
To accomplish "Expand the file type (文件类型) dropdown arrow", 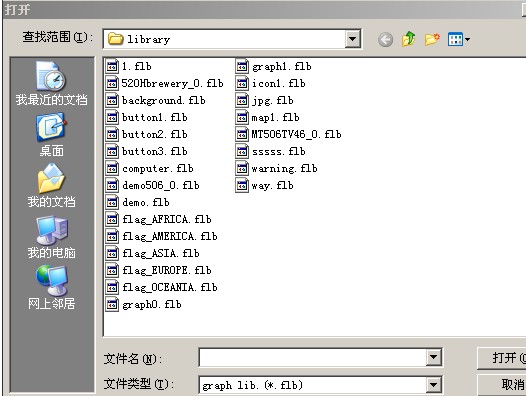I will point(433,385).
